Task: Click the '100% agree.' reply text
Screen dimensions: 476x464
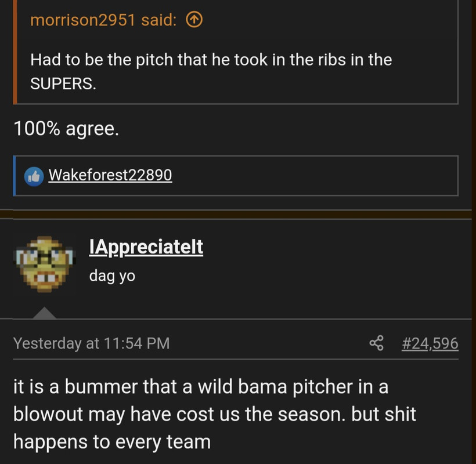Action: click(66, 129)
